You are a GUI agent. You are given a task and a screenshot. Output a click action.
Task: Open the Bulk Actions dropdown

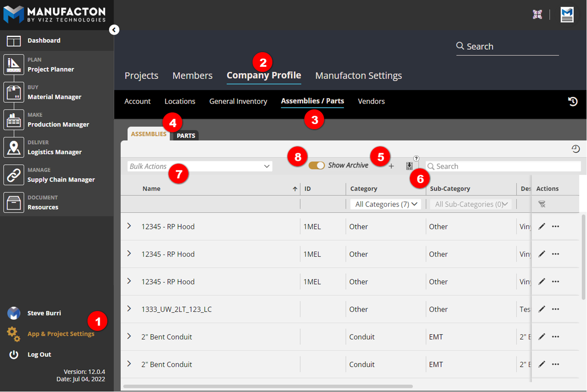[200, 166]
